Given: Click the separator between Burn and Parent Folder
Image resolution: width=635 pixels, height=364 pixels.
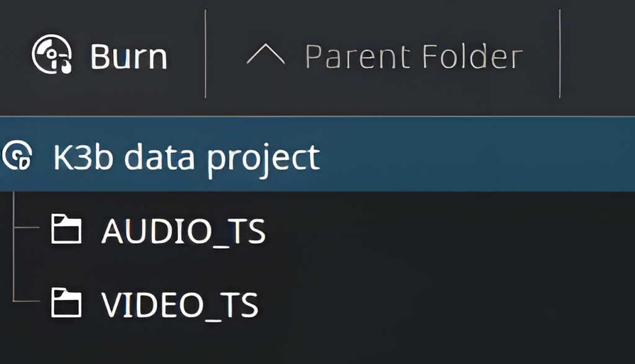Looking at the screenshot, I should [x=205, y=53].
